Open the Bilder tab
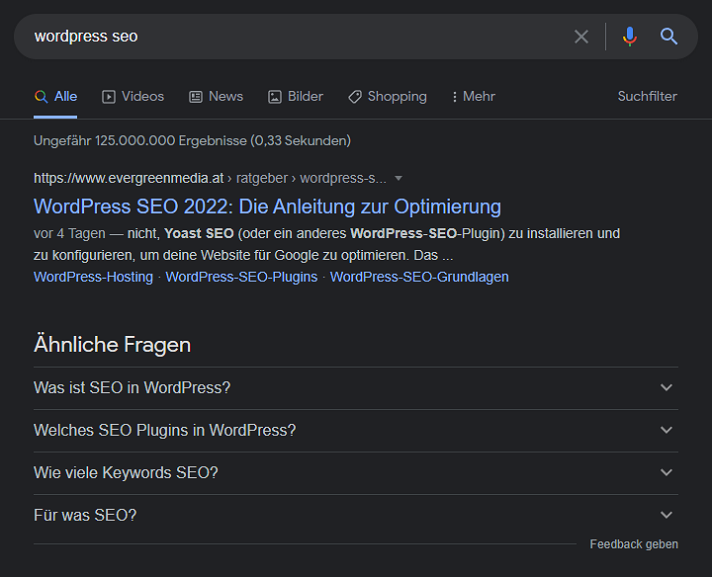 click(x=296, y=97)
